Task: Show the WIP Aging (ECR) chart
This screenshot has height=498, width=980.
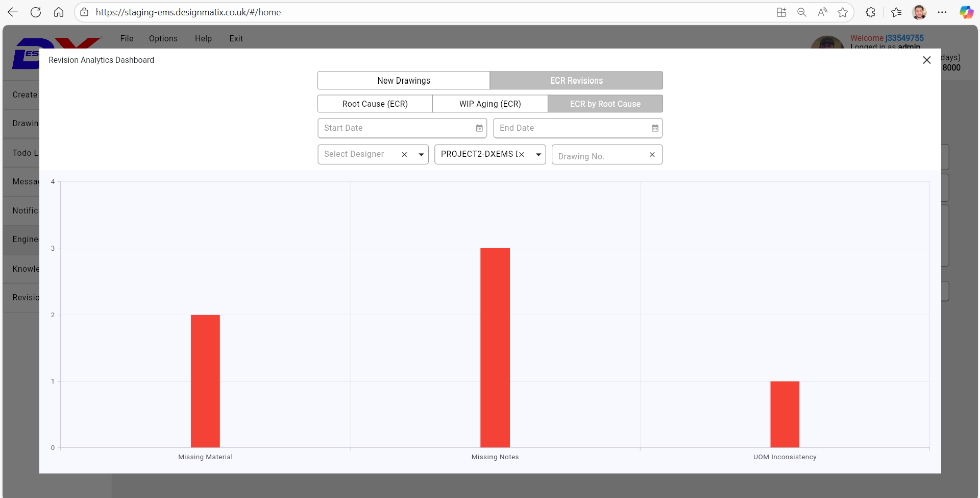Action: pos(489,104)
